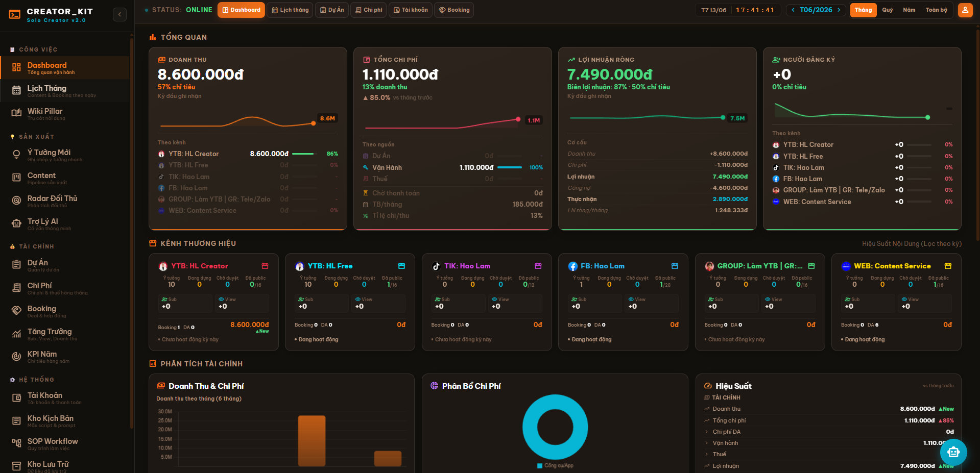Click the Dự Án sidebar icon
Viewport: 980px width, 473px height.
point(16,265)
